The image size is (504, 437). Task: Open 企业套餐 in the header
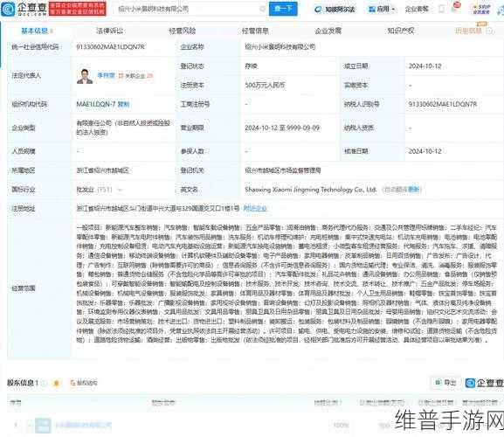click(x=417, y=10)
